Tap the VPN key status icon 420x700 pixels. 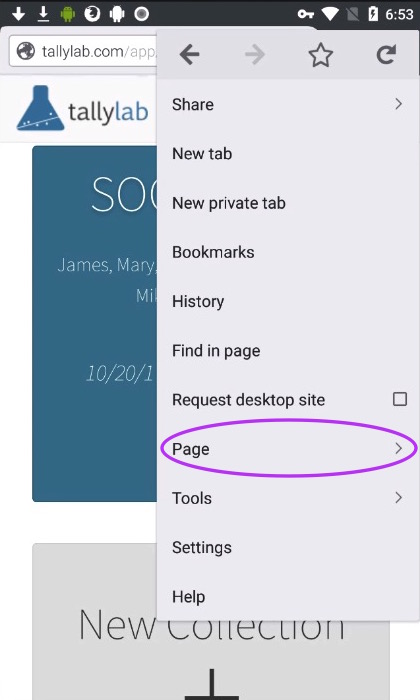pyautogui.click(x=306, y=14)
